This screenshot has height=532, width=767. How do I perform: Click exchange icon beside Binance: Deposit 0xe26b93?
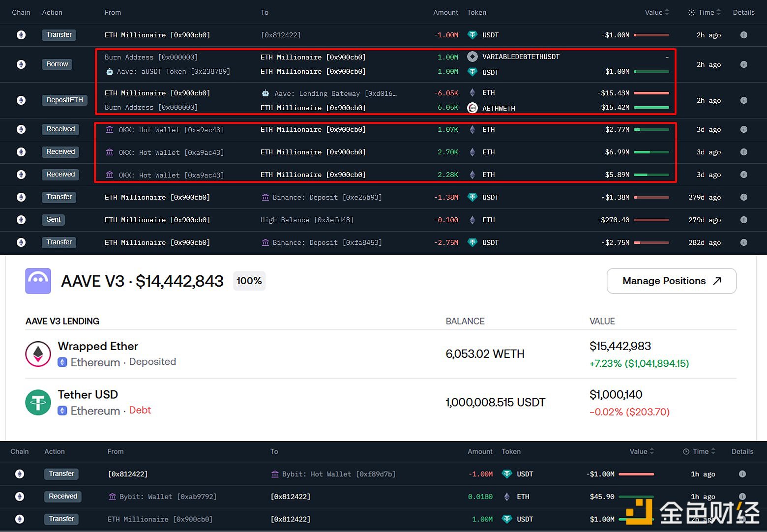pos(265,197)
